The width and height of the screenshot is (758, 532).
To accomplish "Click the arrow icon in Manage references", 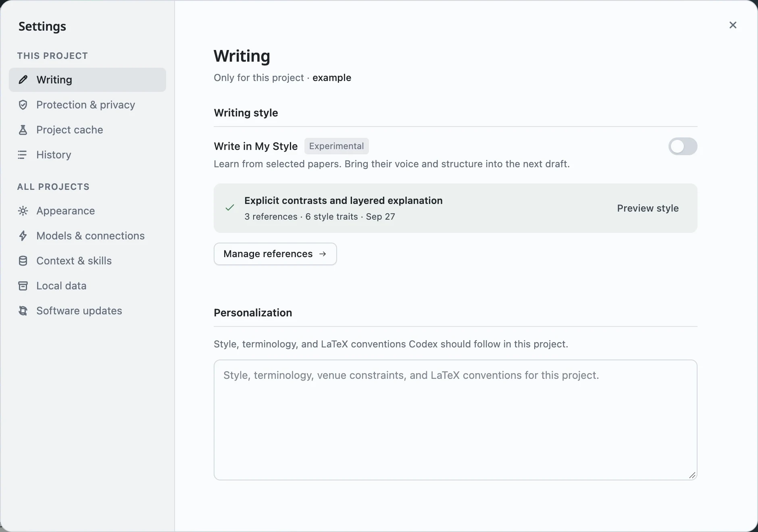I will [x=323, y=254].
